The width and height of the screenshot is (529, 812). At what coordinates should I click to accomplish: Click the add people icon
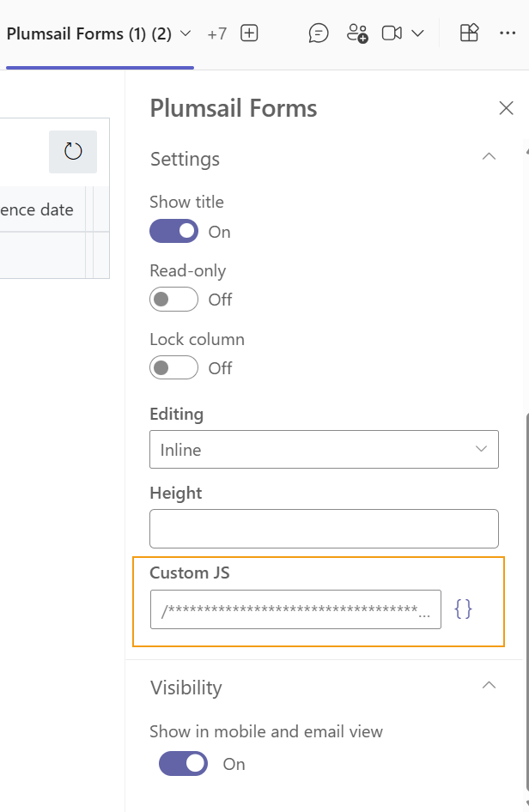[x=357, y=33]
